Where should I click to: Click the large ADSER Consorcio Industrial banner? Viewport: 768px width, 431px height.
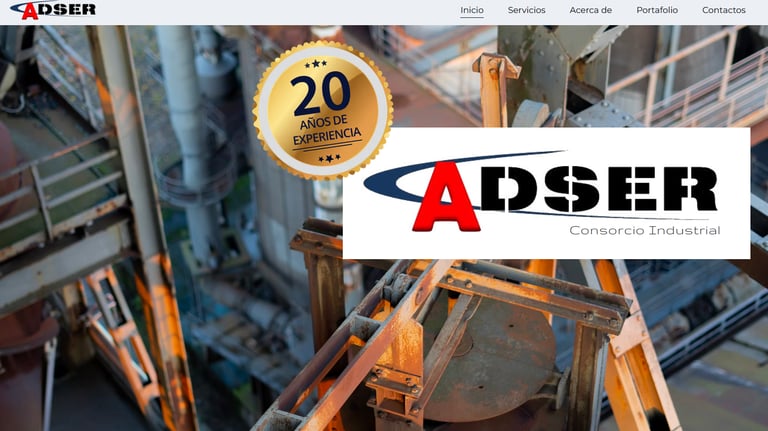tap(546, 193)
